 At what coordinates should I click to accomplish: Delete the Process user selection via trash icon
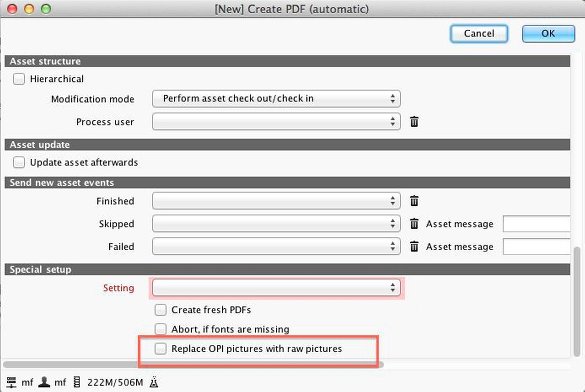click(414, 122)
